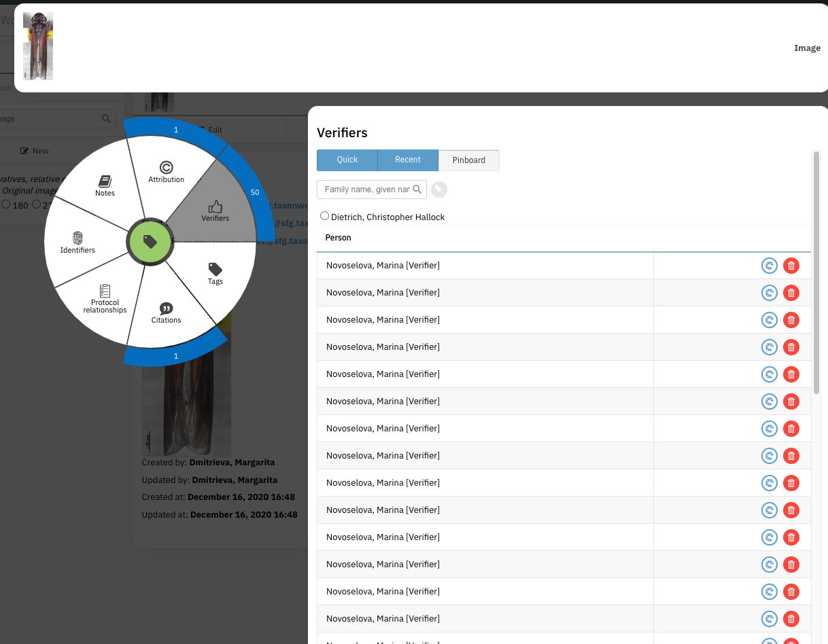Click inside the Family name search field
Viewport: 828px width, 644px height.
[367, 190]
